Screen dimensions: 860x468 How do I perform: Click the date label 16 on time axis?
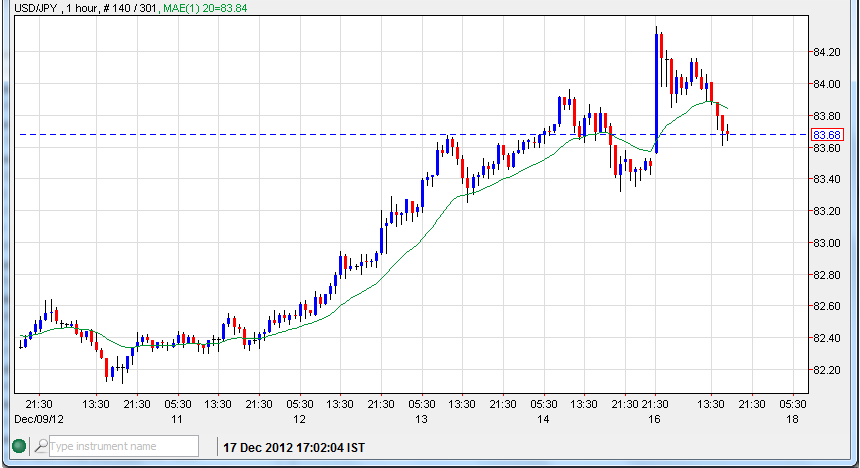tap(654, 419)
